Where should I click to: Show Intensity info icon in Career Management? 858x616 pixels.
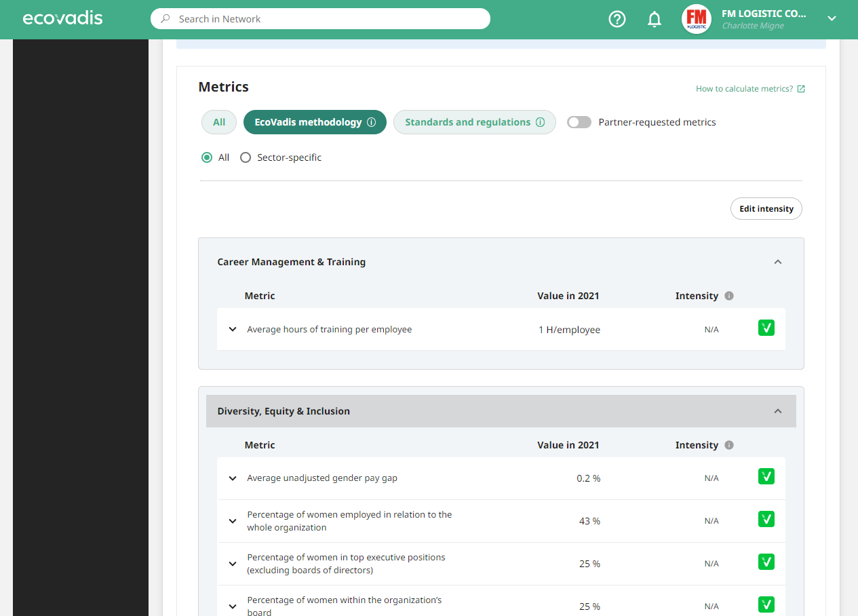(729, 296)
